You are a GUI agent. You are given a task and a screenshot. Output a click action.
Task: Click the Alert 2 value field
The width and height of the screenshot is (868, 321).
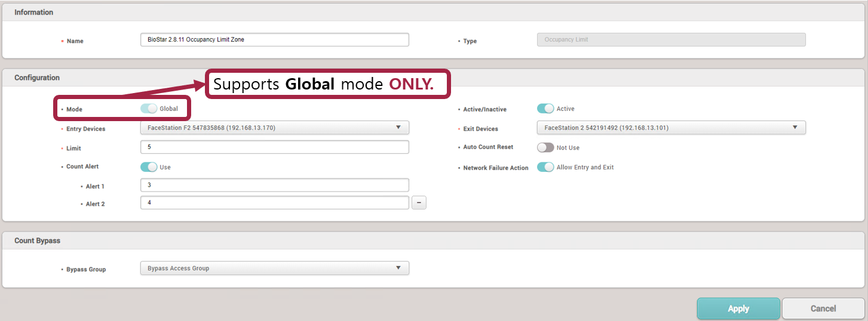pyautogui.click(x=274, y=203)
